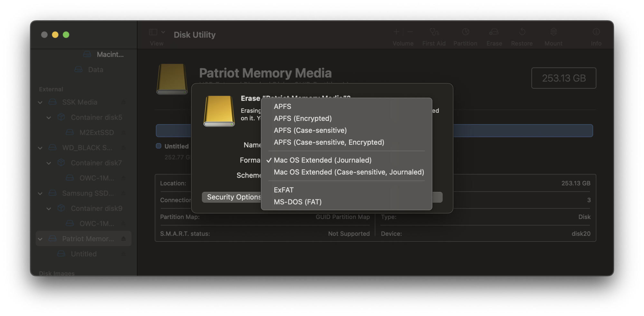
Task: Select the M2ExtSSD volume in sidebar
Action: click(x=96, y=133)
